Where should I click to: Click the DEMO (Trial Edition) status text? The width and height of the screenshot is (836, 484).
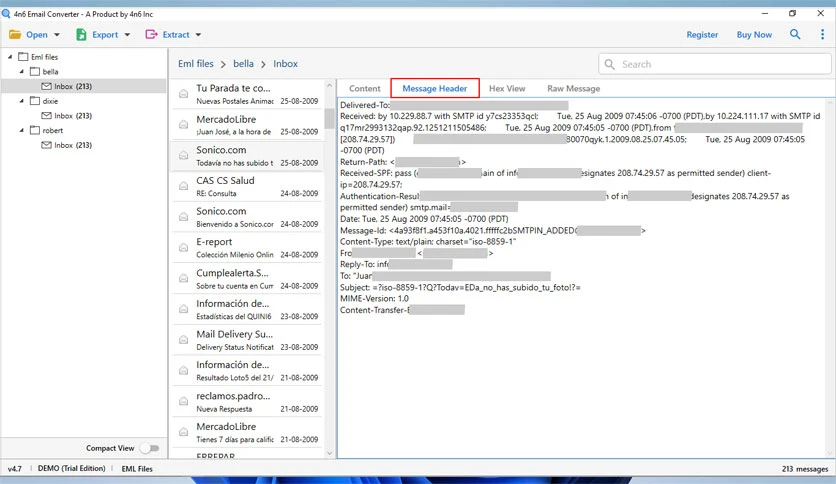(x=71, y=469)
